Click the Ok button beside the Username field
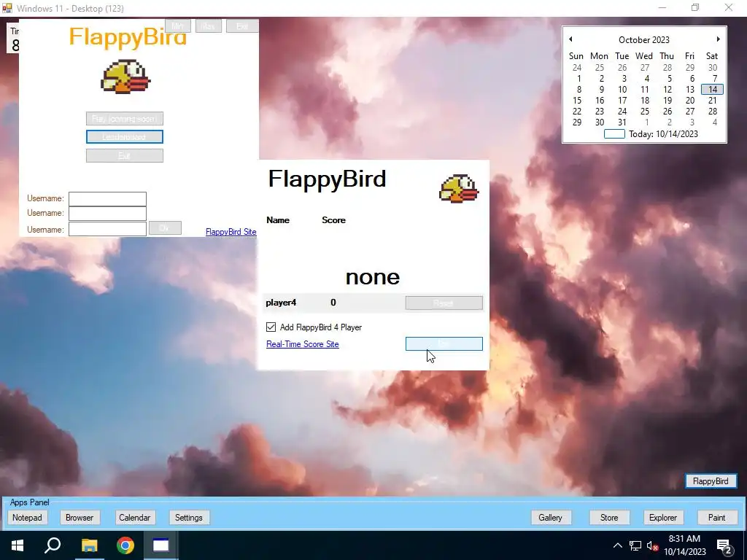 (x=165, y=228)
